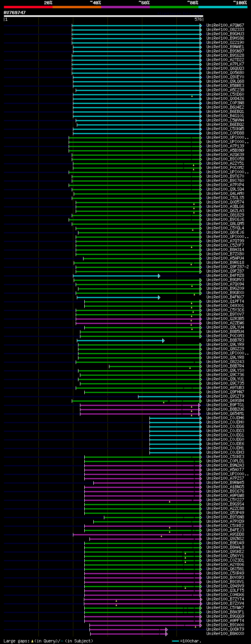Click the orange ~40% identity legend segment
The height and width of the screenshot is (644, 251).
tap(77, 7)
